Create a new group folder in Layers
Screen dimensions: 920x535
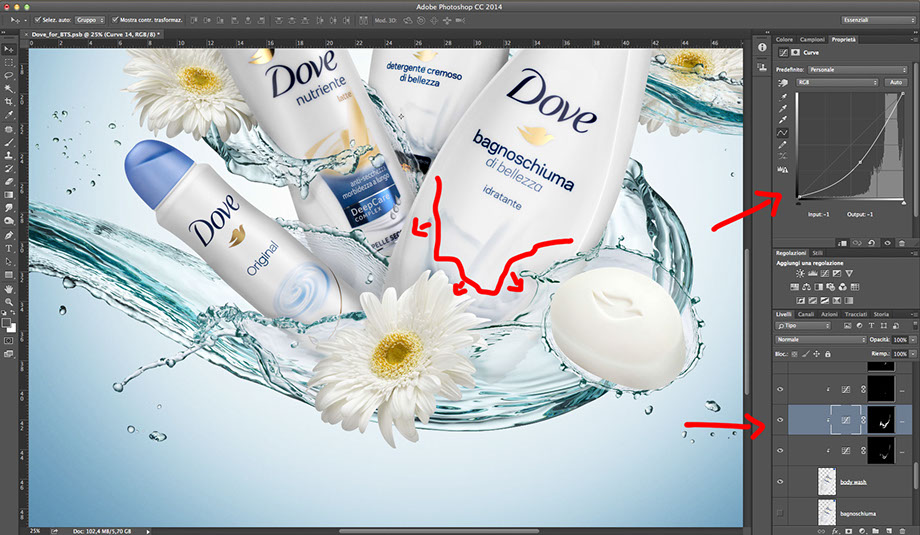pyautogui.click(x=875, y=531)
